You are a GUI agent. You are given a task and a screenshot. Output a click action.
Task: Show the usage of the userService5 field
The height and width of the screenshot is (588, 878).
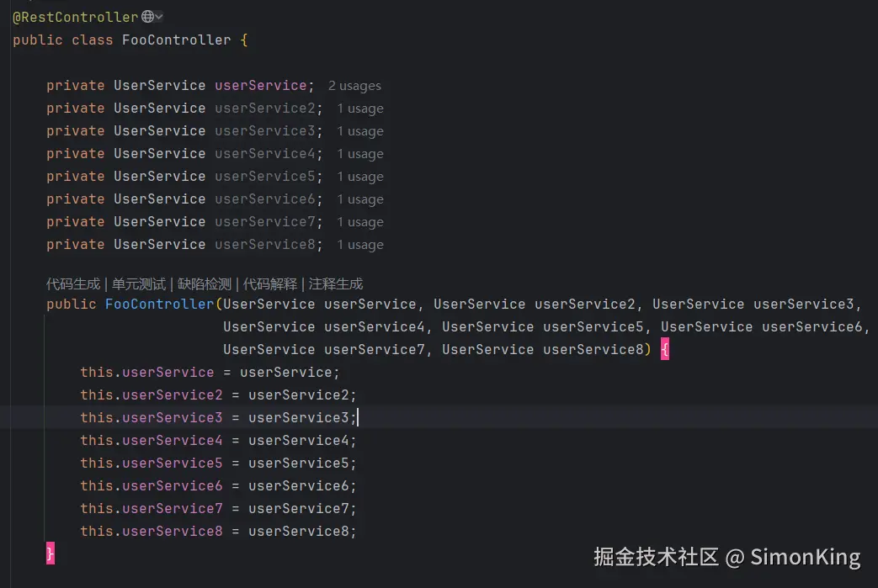[x=360, y=177]
